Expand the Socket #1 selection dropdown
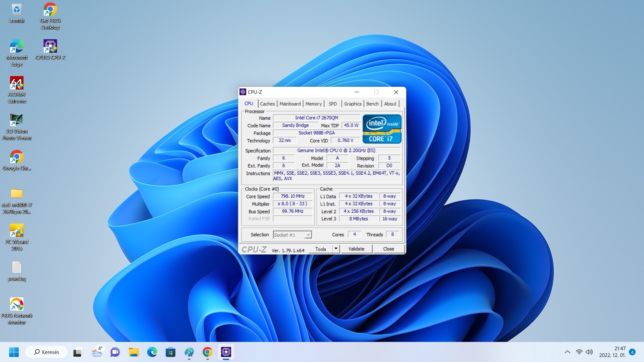 (308, 235)
